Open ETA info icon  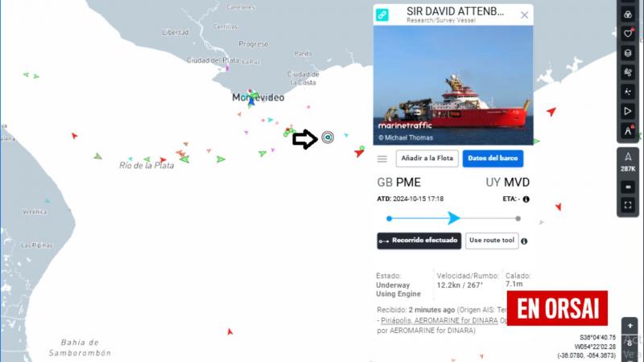(526, 199)
